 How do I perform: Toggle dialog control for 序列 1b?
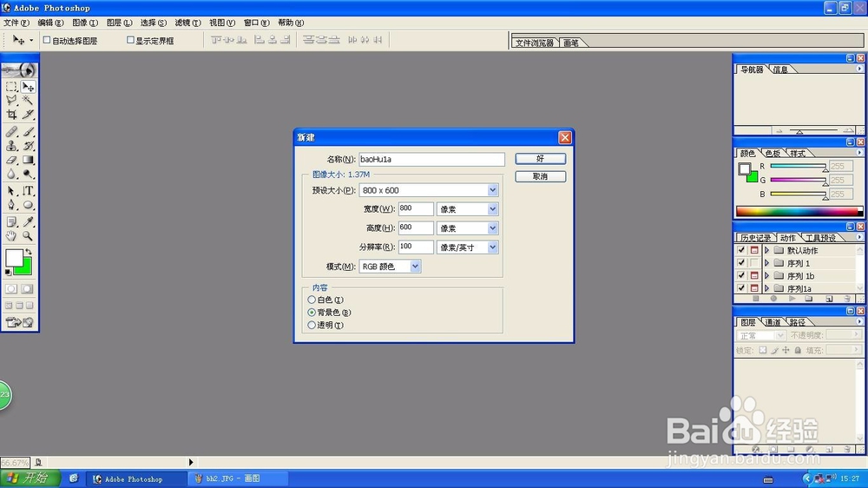coord(754,276)
